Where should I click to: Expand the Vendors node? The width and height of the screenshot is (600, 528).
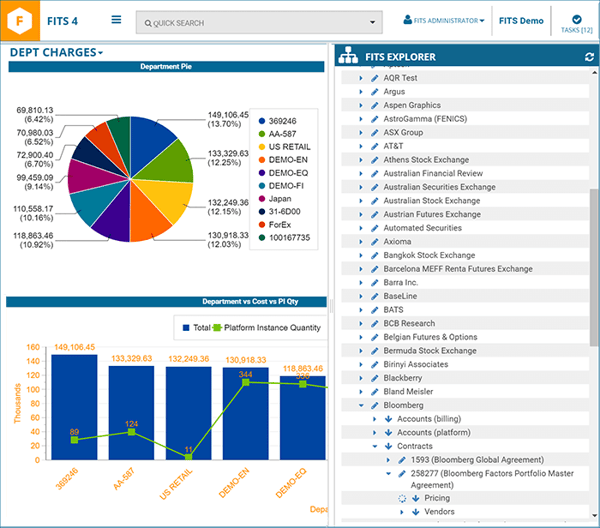[x=402, y=512]
